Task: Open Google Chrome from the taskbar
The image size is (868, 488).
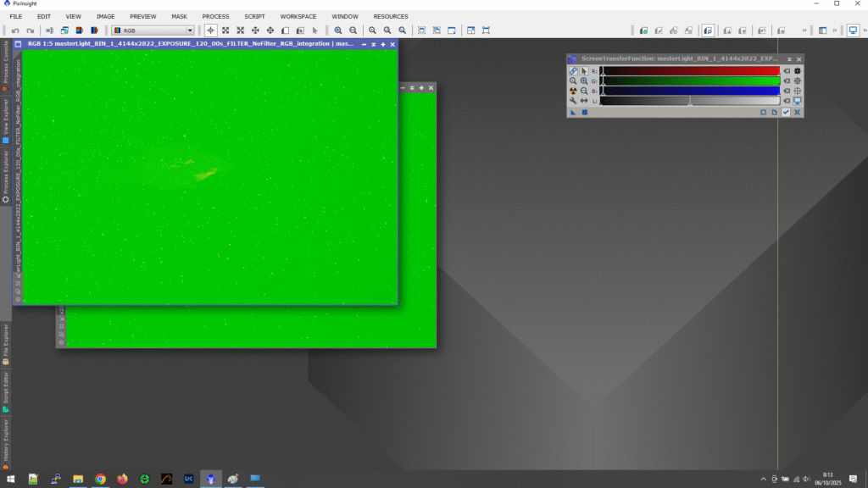Action: 100,479
